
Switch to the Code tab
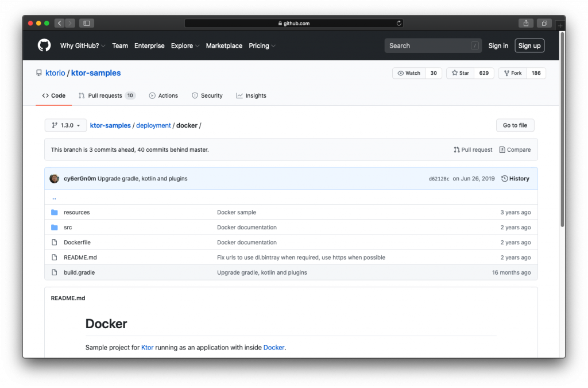[53, 95]
